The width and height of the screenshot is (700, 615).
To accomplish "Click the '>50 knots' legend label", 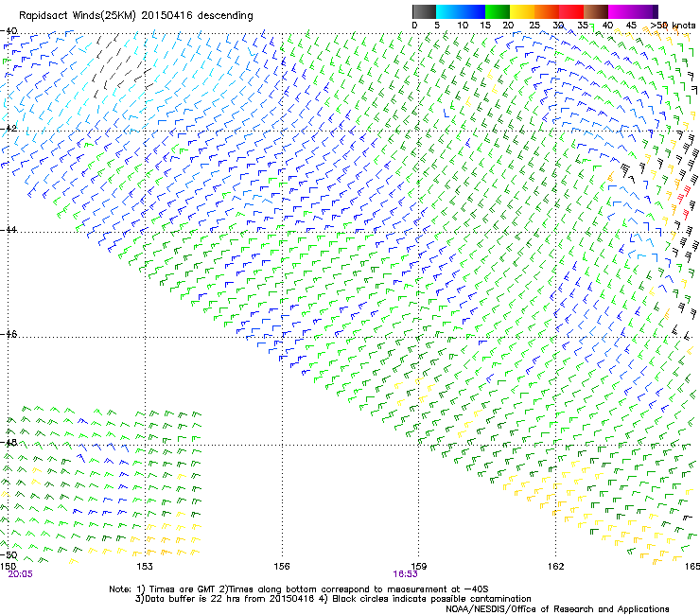I will pos(673,26).
